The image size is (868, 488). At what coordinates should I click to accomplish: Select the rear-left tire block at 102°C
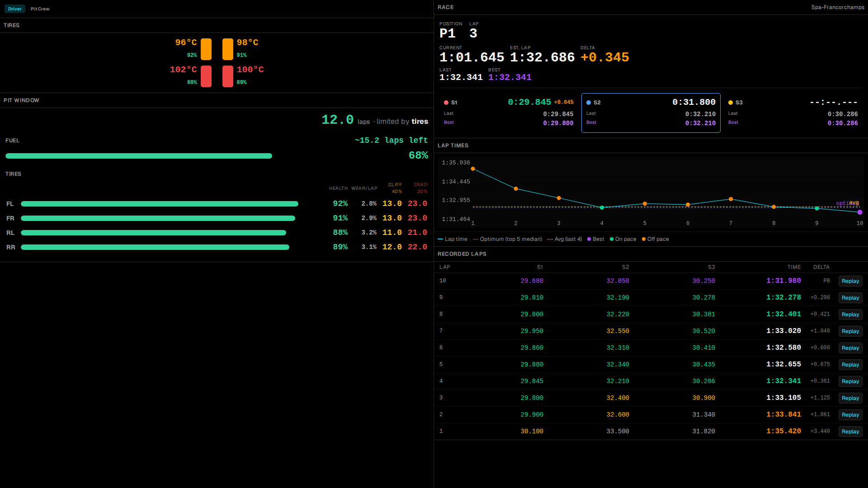[x=206, y=76]
